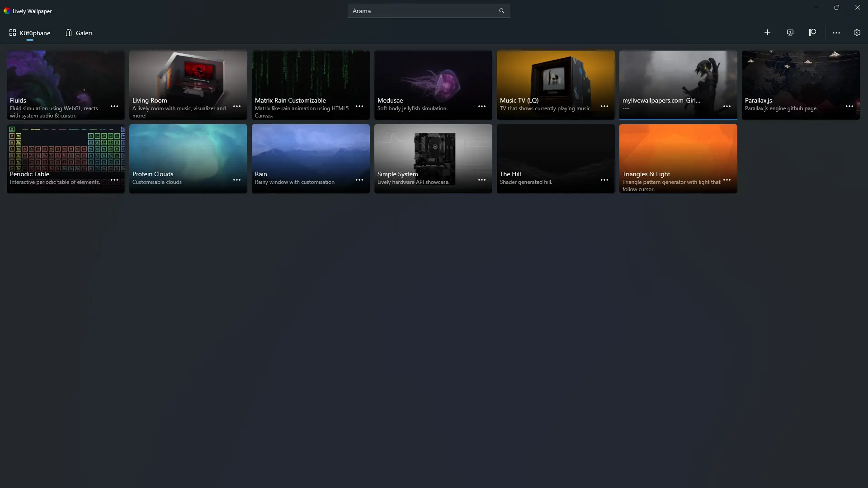
Task: Open more options for Fluids wallpaper
Action: 114,106
